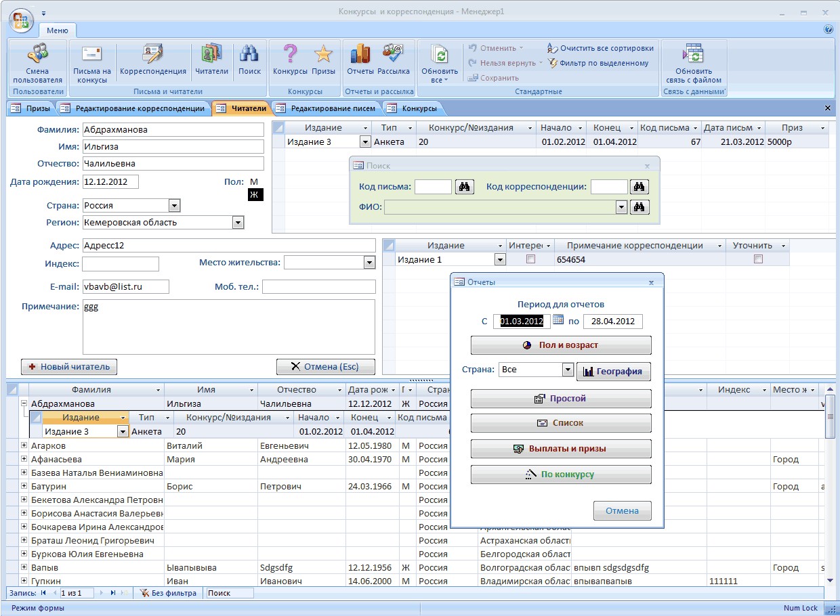Expand the Агарков row
Viewport: 840px width, 616px height.
coord(24,445)
